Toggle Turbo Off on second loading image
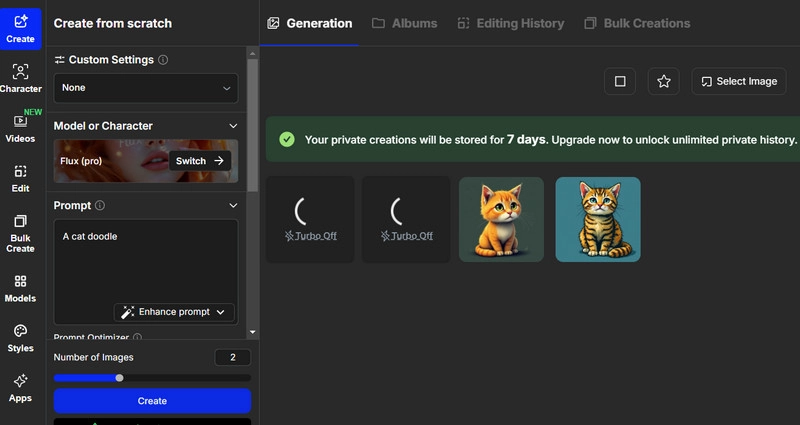This screenshot has width=800, height=425. (x=406, y=236)
